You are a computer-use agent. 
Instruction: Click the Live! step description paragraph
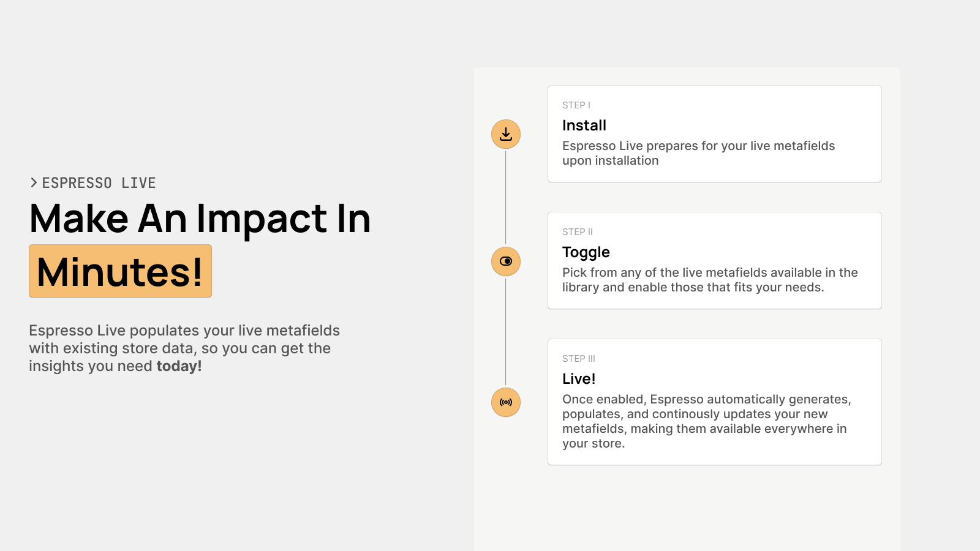[706, 421]
